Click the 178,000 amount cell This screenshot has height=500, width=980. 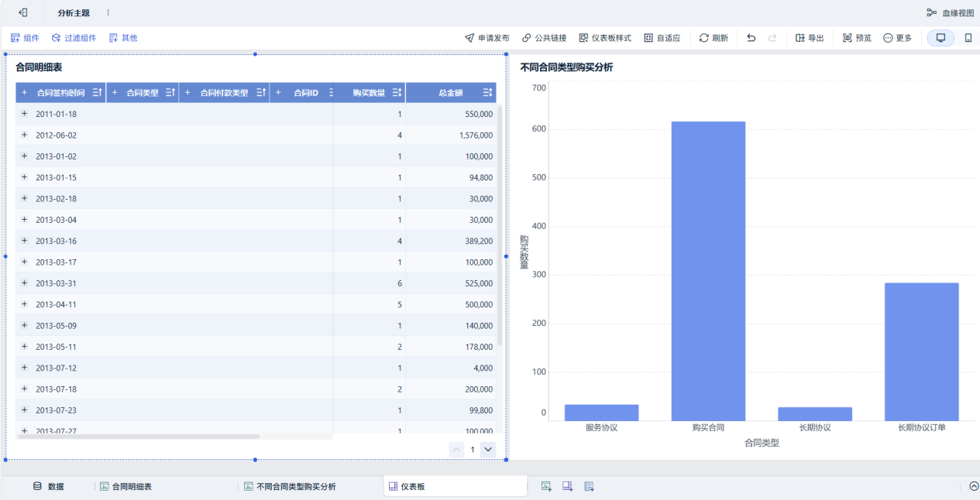(x=451, y=347)
